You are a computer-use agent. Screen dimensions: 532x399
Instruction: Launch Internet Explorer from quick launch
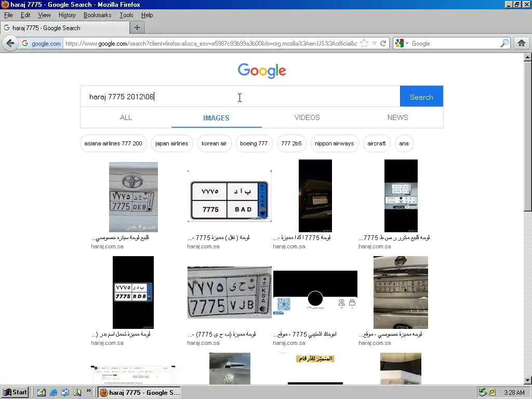coord(54,393)
